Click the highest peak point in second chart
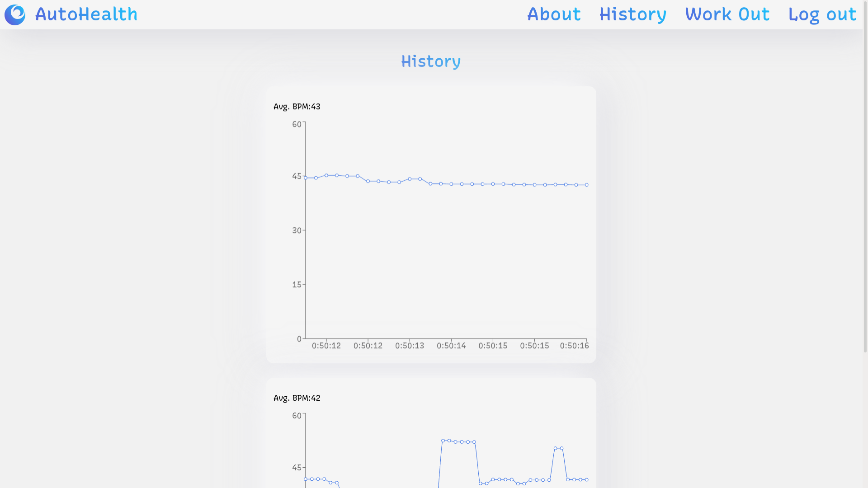Viewport: 868px width, 488px height. 443,441
